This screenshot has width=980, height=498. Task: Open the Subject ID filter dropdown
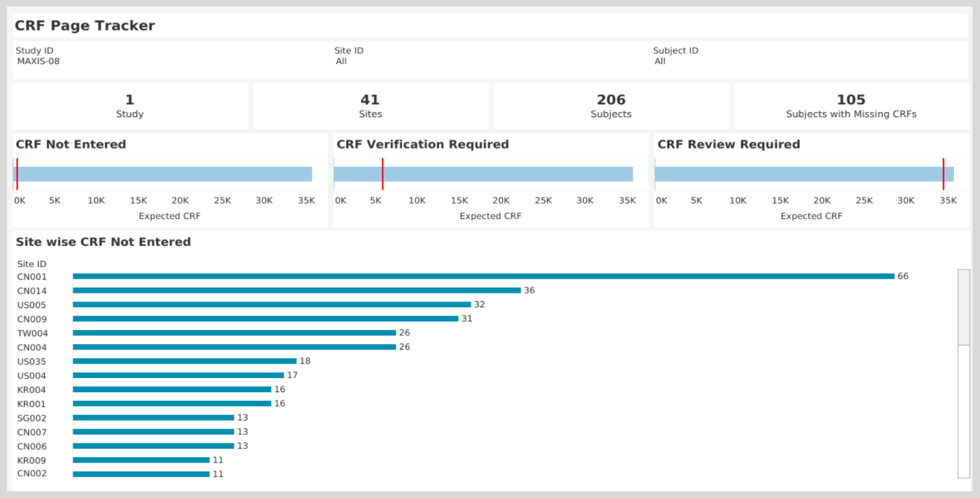(x=660, y=62)
